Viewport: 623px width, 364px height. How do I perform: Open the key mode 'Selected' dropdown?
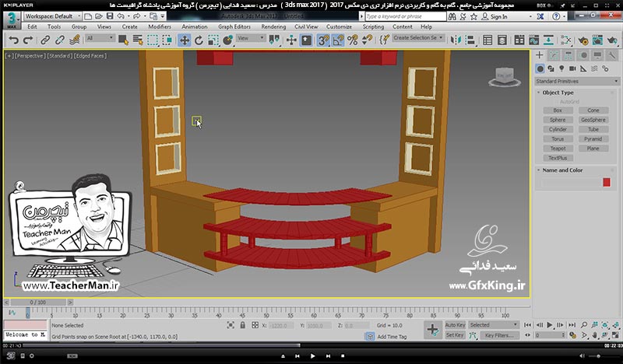click(x=494, y=324)
